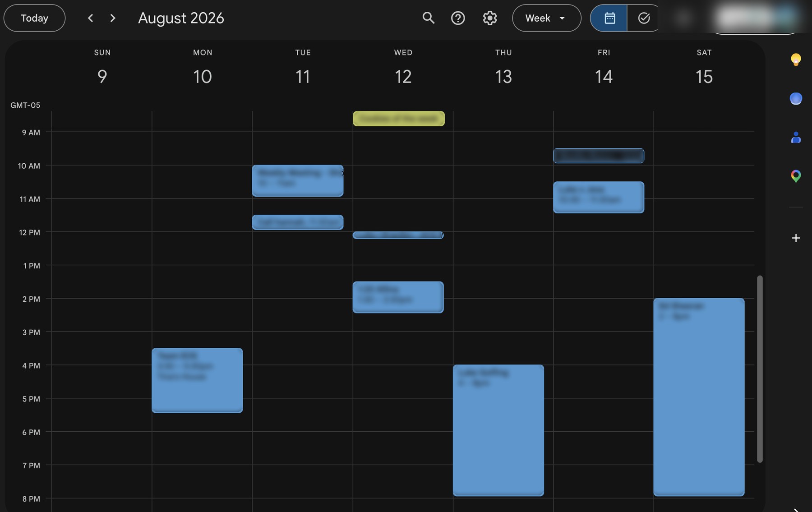Open calendar search

[428, 18]
